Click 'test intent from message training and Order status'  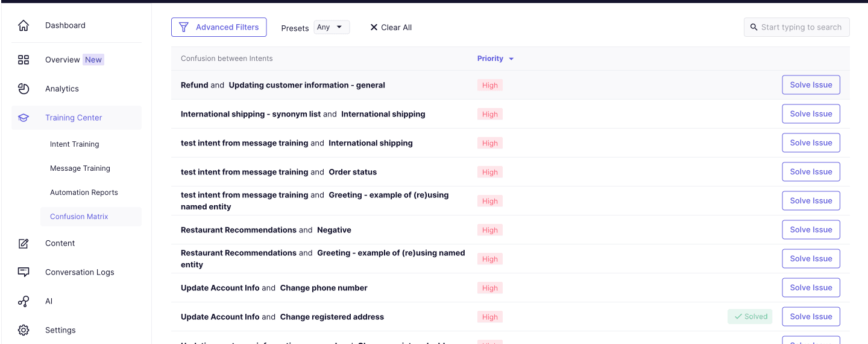278,172
